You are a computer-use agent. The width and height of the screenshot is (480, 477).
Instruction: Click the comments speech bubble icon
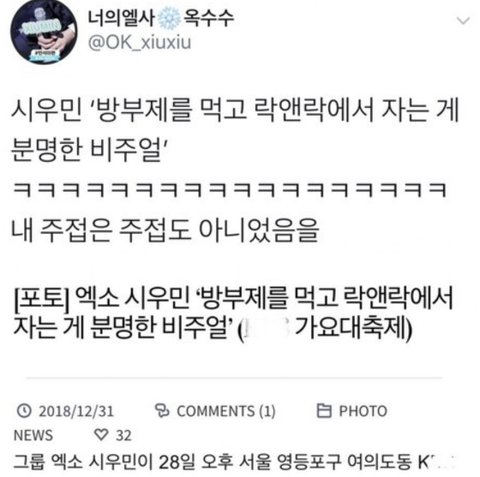coord(162,410)
